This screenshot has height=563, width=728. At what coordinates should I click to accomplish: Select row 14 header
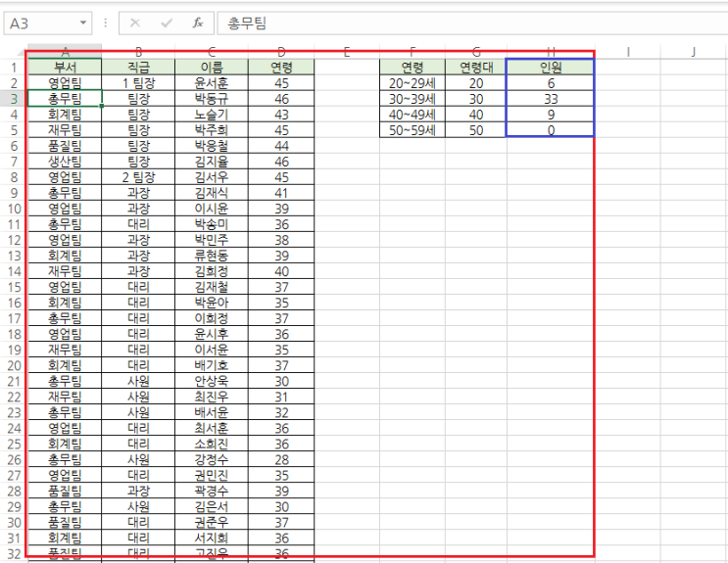pos(14,271)
